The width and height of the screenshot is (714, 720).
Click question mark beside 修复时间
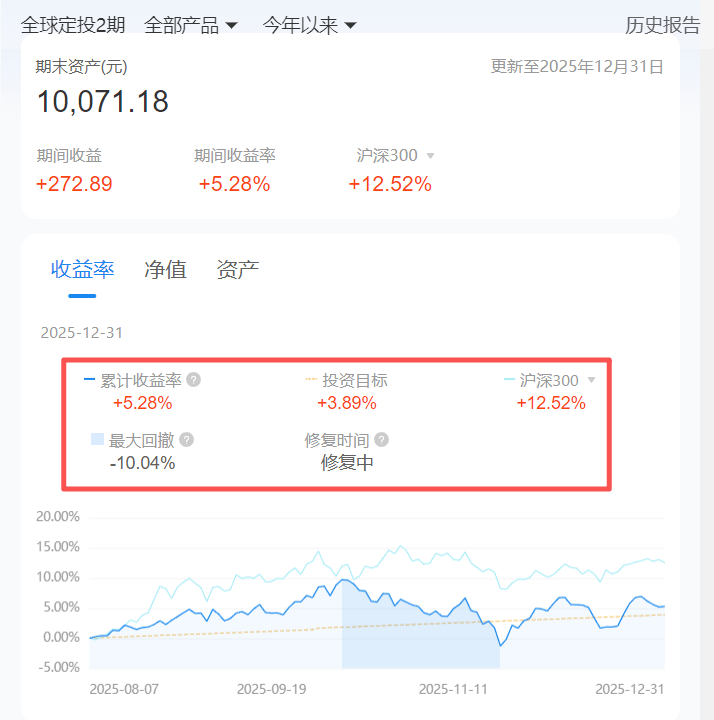(381, 439)
